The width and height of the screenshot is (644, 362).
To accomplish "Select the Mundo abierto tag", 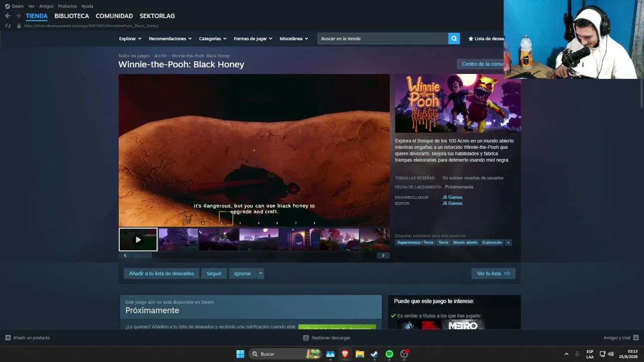I will (465, 242).
